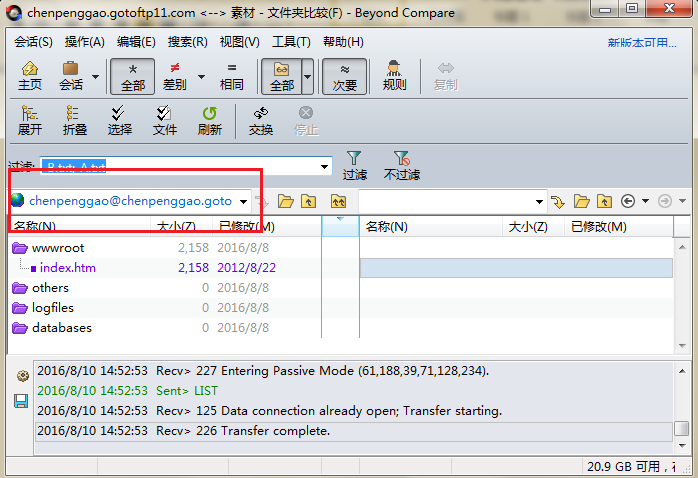Click the index.htm date 2012/8/22
The height and width of the screenshot is (478, 698).
246,268
